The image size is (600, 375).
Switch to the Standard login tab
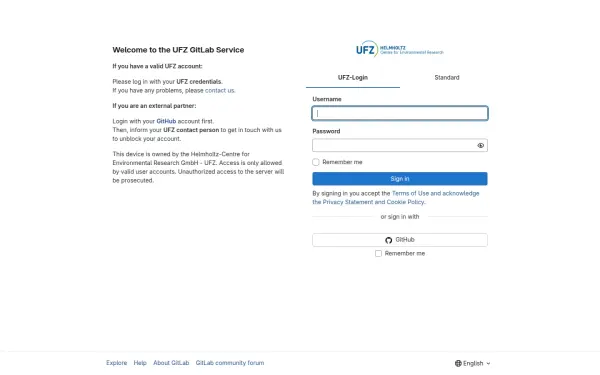coord(447,78)
